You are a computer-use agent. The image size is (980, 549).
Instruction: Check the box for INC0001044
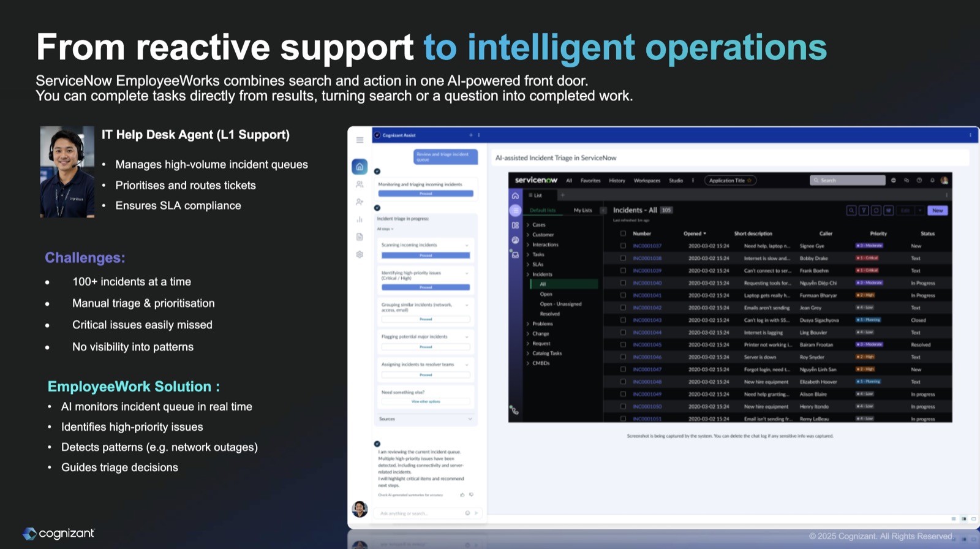(x=623, y=332)
